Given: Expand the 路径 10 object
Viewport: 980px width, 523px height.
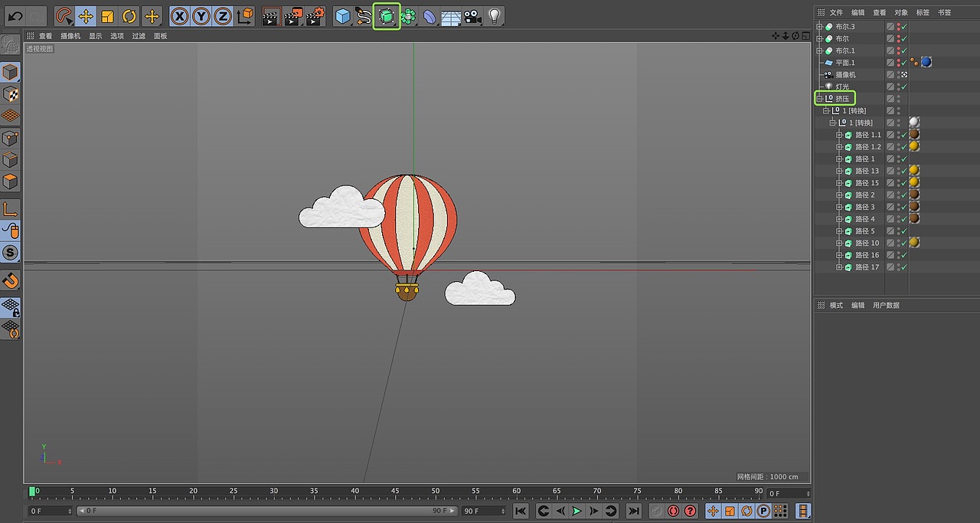Looking at the screenshot, I should (839, 243).
